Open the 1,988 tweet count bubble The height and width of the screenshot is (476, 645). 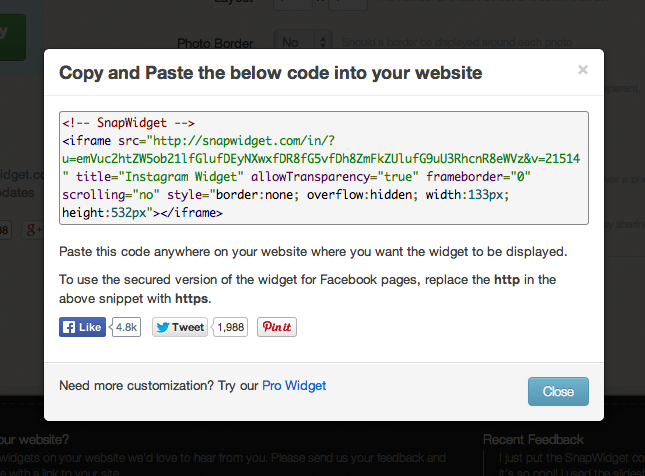coord(231,327)
